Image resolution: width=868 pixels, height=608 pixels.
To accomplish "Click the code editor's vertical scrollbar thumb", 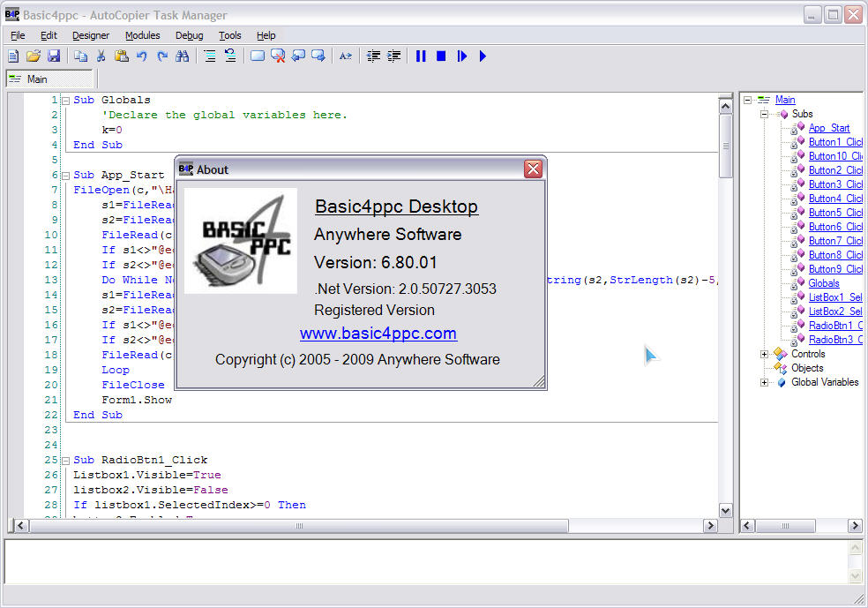I will pos(725,146).
